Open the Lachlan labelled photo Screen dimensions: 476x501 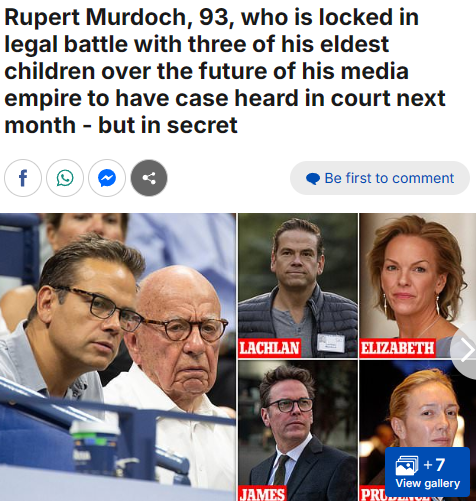tap(298, 286)
